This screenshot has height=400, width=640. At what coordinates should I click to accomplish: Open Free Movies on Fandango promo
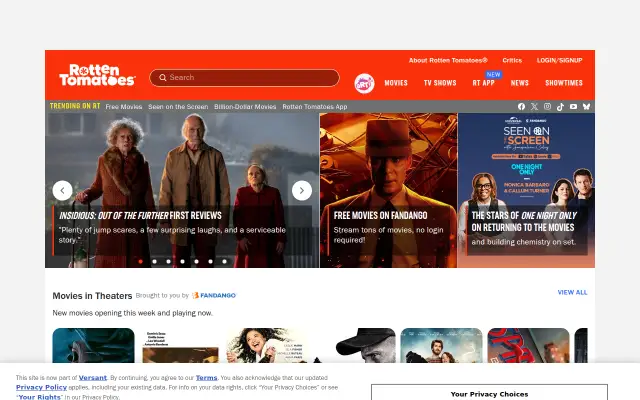(389, 190)
